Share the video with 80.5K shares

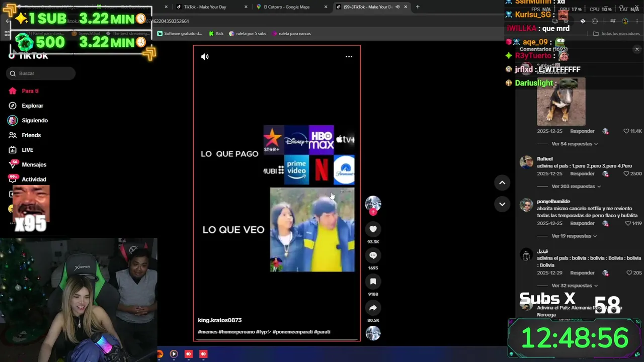[x=373, y=308]
